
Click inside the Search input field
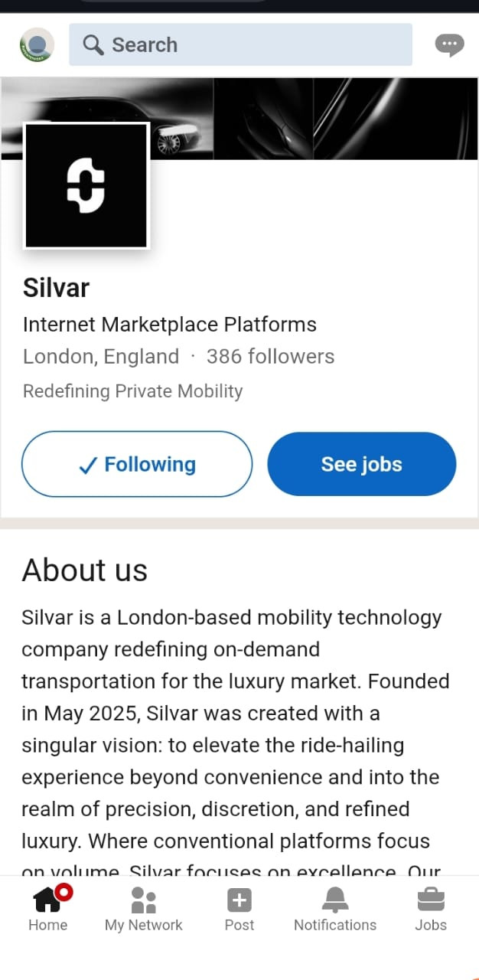pyautogui.click(x=253, y=45)
